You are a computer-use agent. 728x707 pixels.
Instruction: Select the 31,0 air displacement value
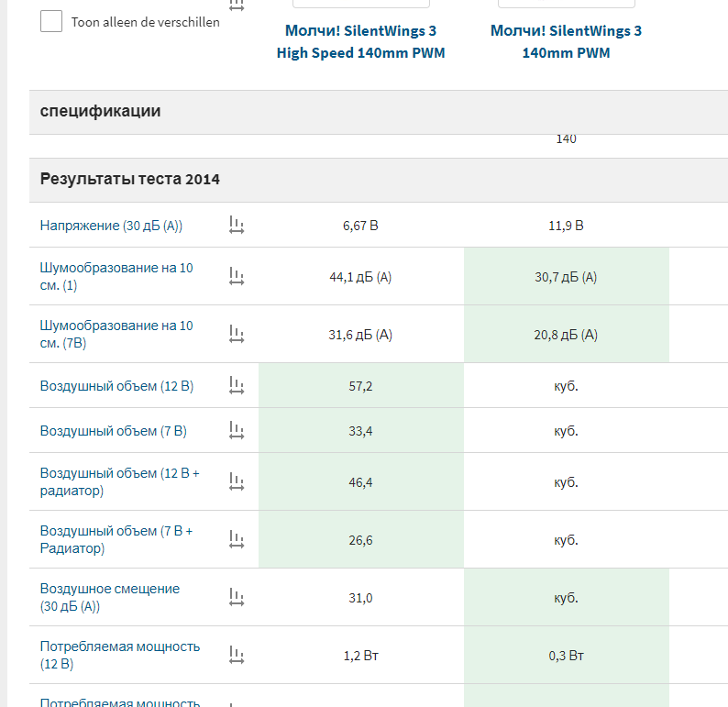pyautogui.click(x=360, y=598)
